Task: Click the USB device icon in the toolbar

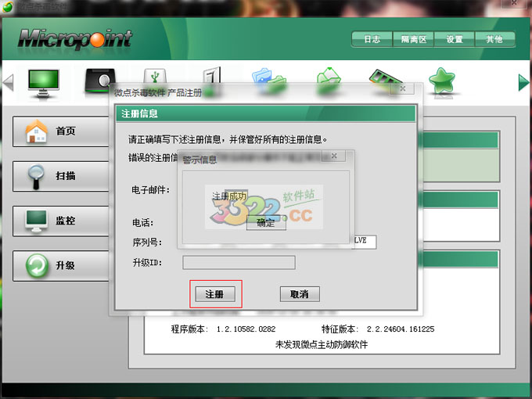Action: (x=155, y=77)
